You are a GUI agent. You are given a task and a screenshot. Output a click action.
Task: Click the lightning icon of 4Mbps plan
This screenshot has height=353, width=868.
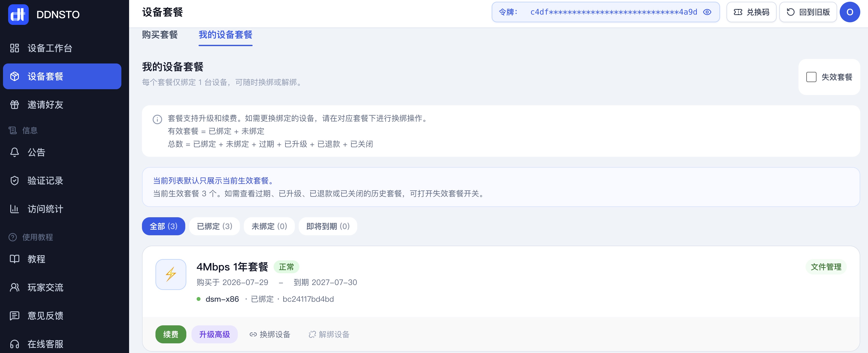171,275
